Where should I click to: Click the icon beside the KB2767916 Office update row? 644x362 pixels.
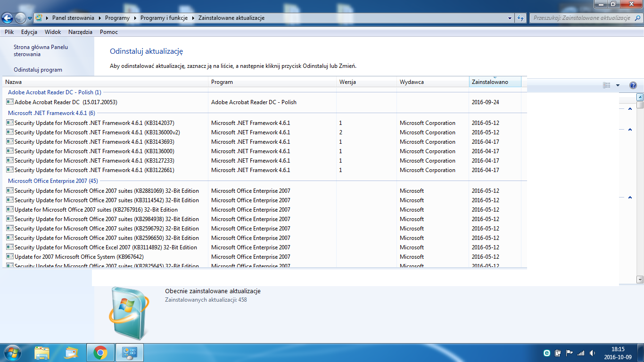10,209
